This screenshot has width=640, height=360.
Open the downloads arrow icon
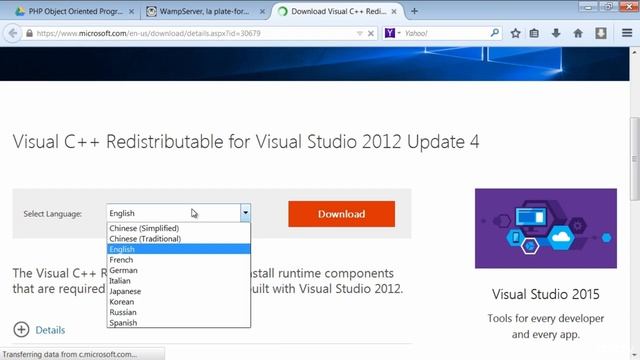point(556,33)
